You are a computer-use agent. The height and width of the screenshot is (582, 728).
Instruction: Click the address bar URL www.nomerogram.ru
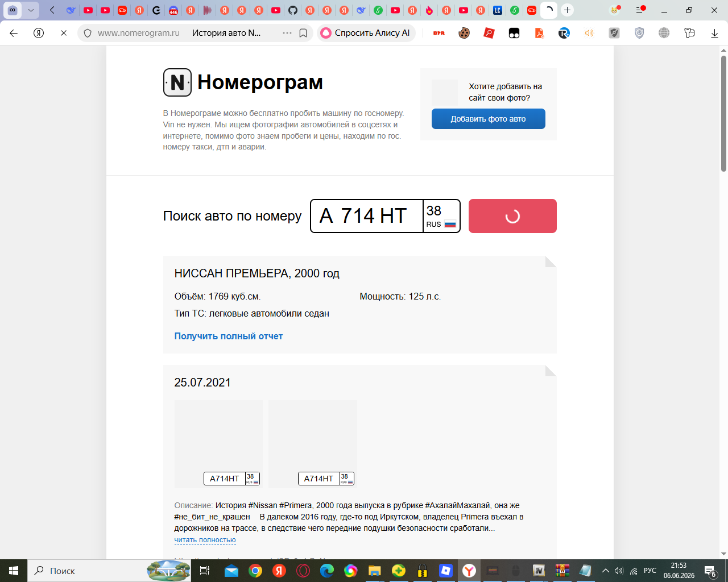pyautogui.click(x=139, y=33)
